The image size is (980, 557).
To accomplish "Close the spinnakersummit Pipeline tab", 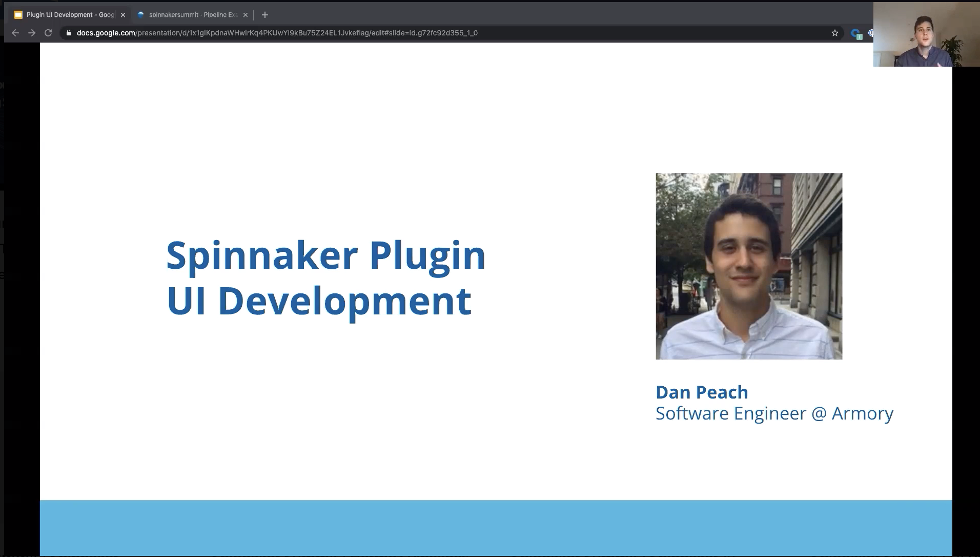I will click(x=245, y=15).
